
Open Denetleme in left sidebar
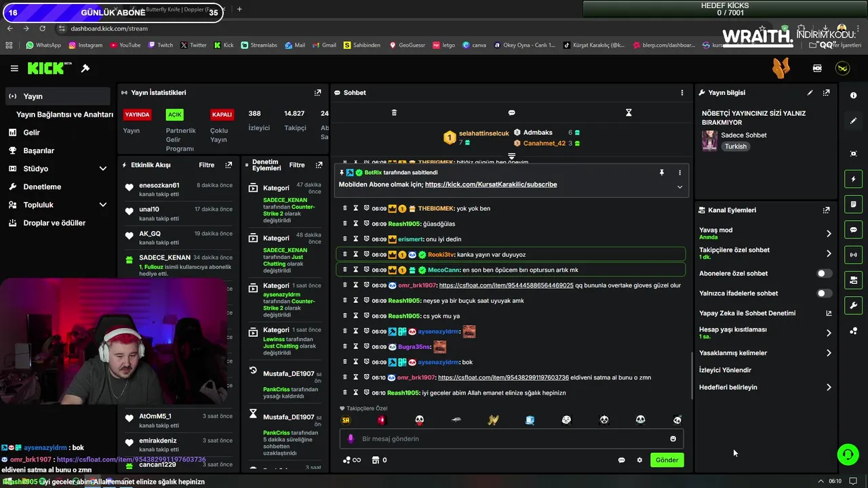(57, 186)
